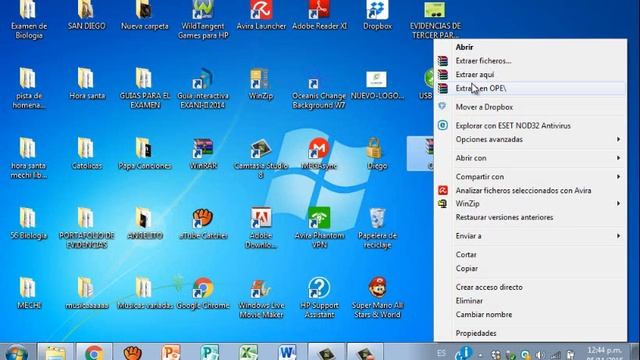Choose Cambiar nombre in context menu
Image resolution: width=640 pixels, height=360 pixels.
coord(531,314)
